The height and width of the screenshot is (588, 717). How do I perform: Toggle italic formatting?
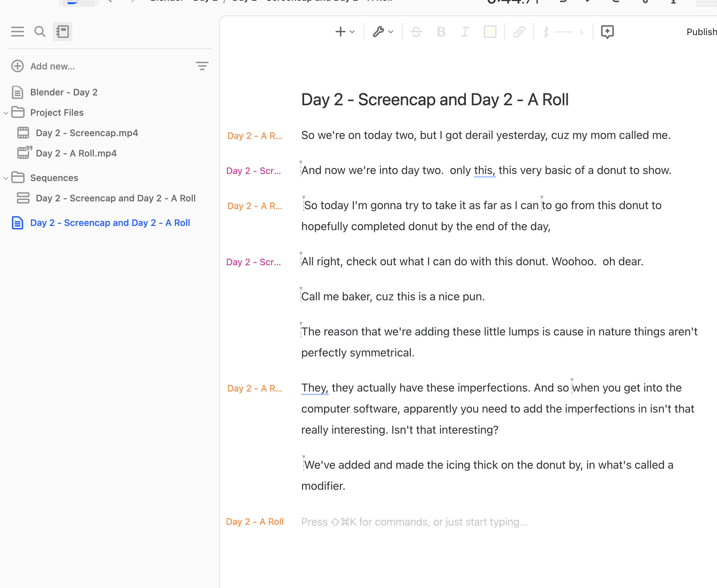465,32
